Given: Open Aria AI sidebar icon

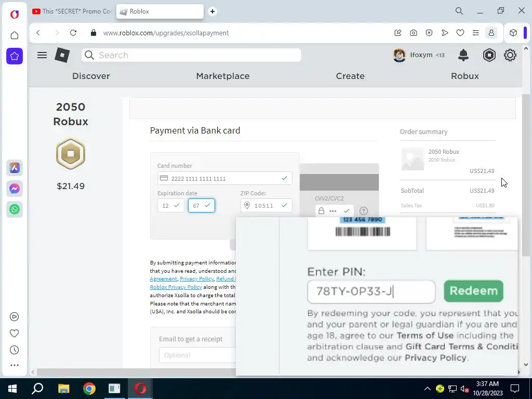Looking at the screenshot, I should pyautogui.click(x=15, y=168).
